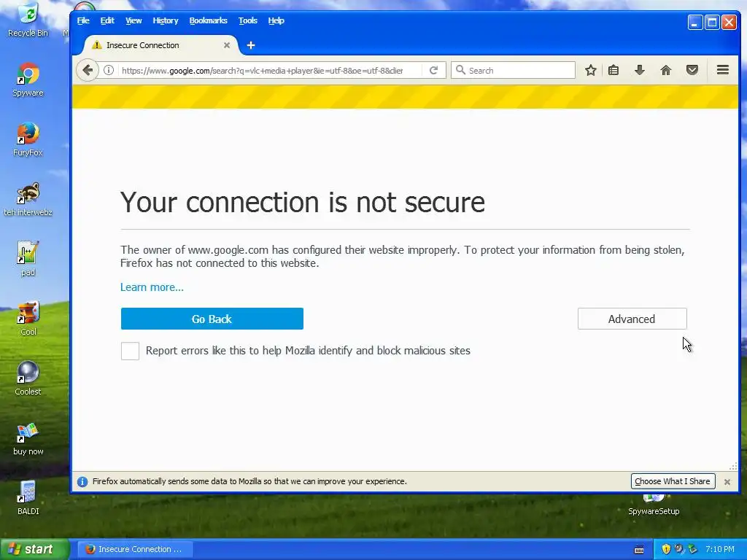Open Recycle Bin desktop icon
The height and width of the screenshot is (560, 747).
(28, 20)
